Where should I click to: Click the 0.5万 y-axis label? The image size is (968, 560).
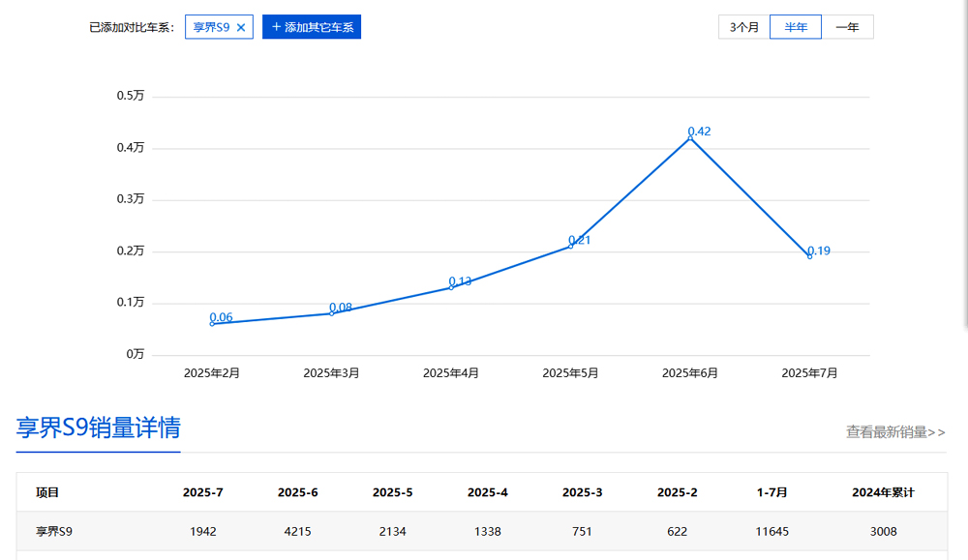131,96
